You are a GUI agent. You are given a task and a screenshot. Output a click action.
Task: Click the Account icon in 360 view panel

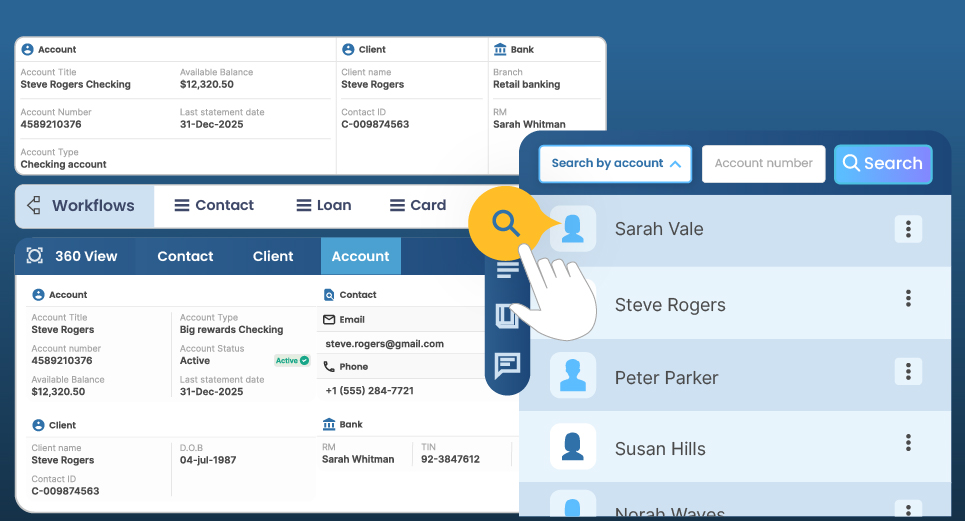tap(38, 295)
